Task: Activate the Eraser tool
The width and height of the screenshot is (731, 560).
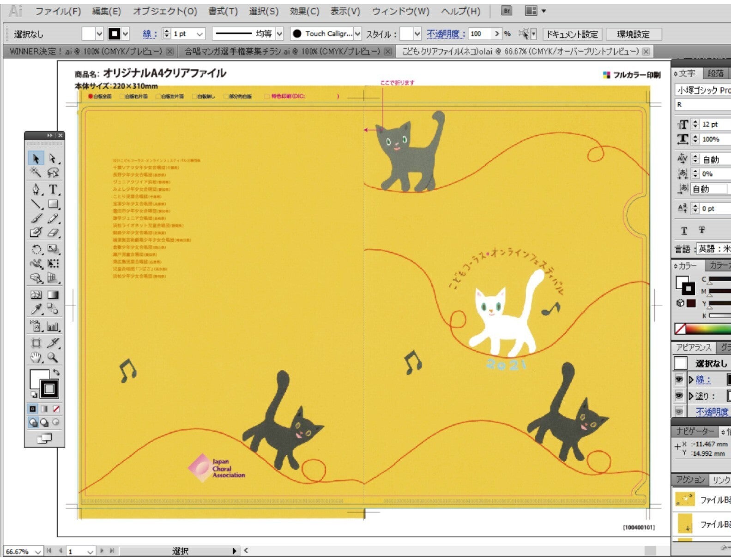Action: [x=53, y=233]
